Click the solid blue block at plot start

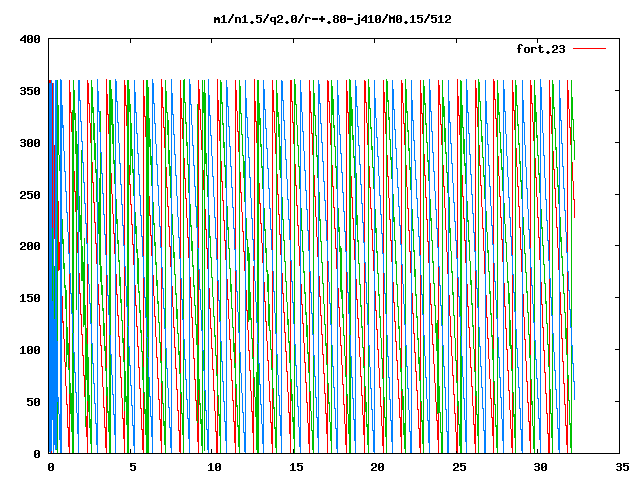(52, 267)
